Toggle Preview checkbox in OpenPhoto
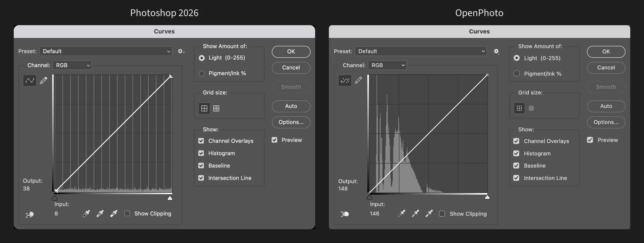The height and width of the screenshot is (243, 644). [590, 140]
